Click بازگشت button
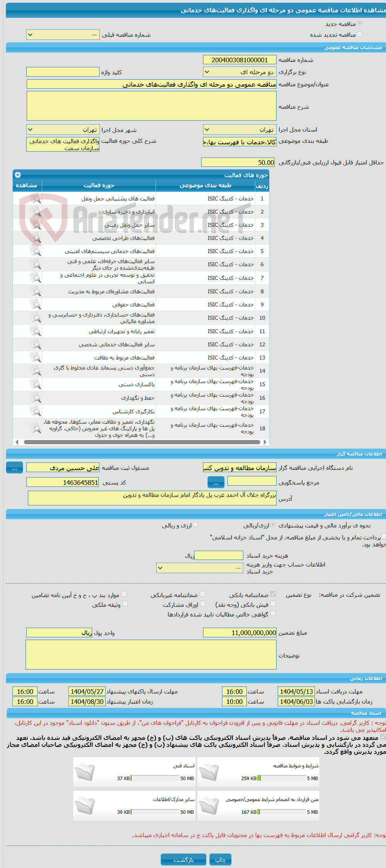Screen dimensions: 386x868 (184, 859)
